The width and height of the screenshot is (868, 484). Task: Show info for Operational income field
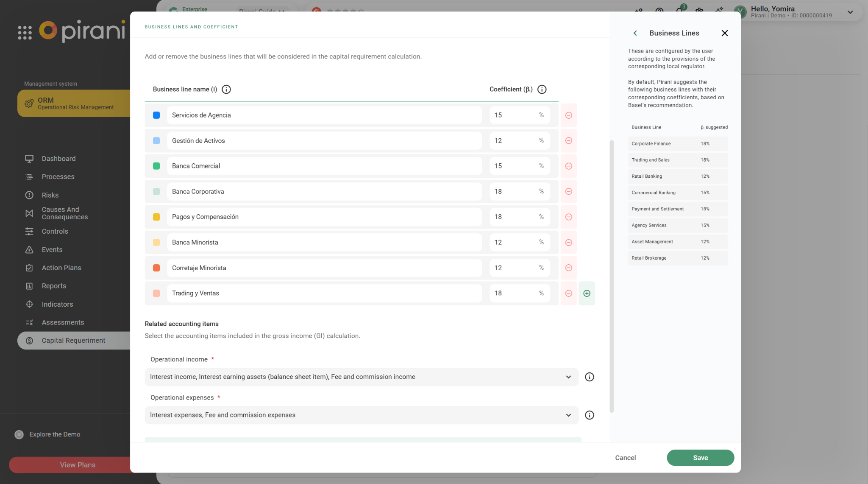589,377
